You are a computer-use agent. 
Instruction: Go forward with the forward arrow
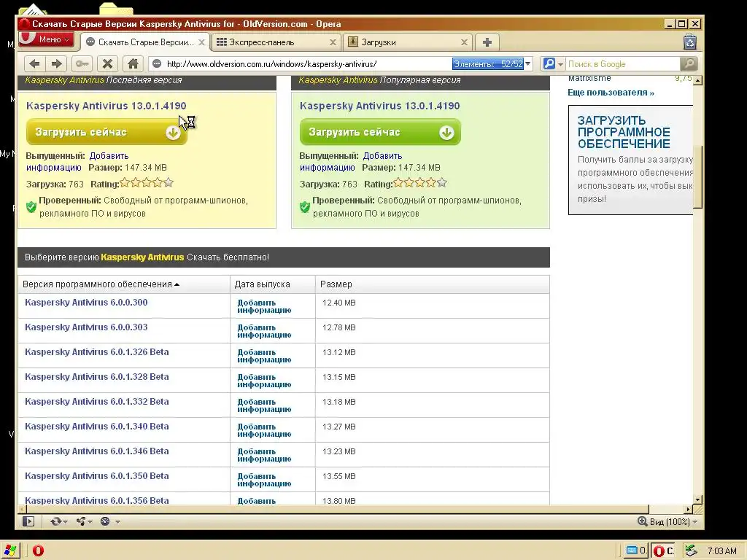(x=57, y=64)
